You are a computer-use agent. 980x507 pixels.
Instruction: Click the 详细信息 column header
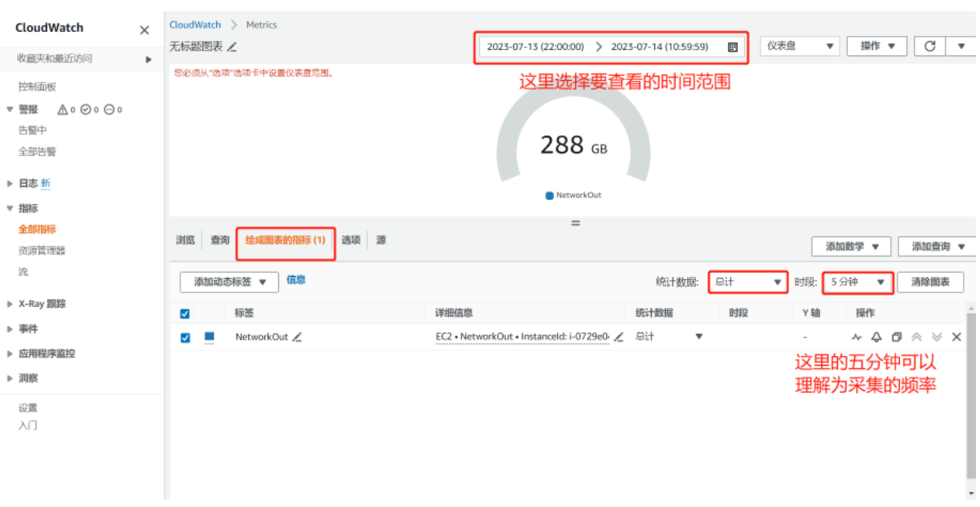click(455, 313)
